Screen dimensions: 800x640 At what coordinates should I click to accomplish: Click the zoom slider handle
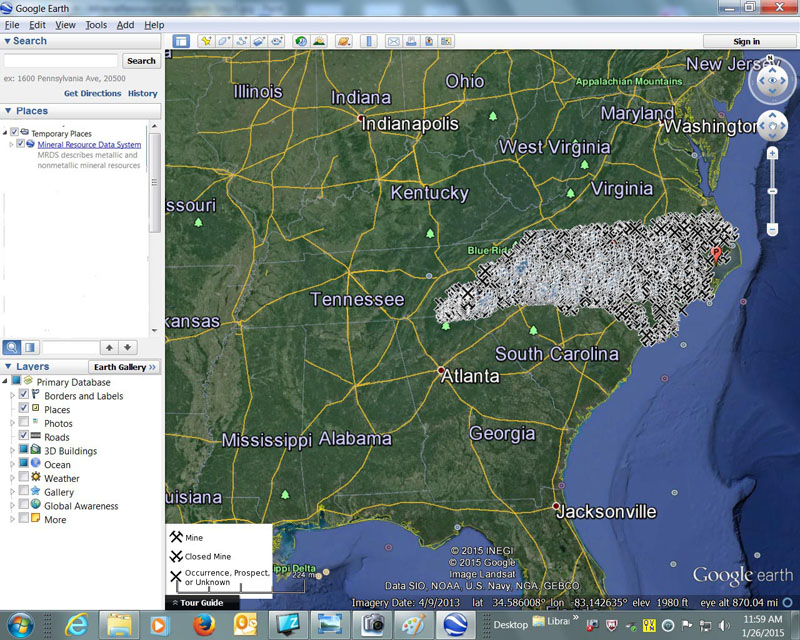click(x=772, y=191)
